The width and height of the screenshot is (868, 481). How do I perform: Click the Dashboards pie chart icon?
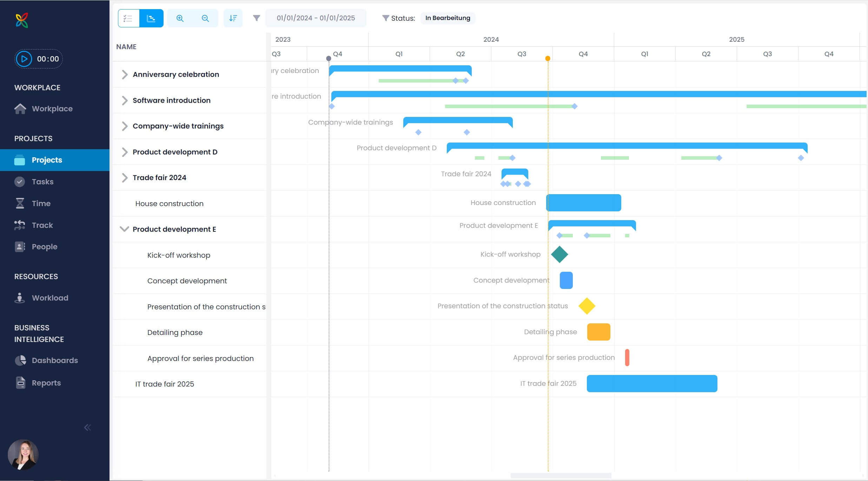pyautogui.click(x=20, y=360)
